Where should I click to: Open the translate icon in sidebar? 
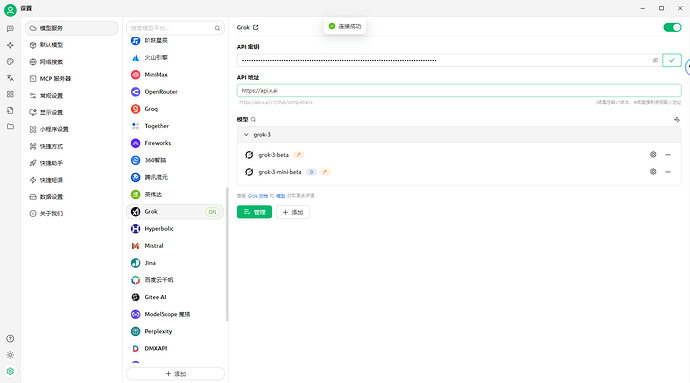[x=10, y=78]
